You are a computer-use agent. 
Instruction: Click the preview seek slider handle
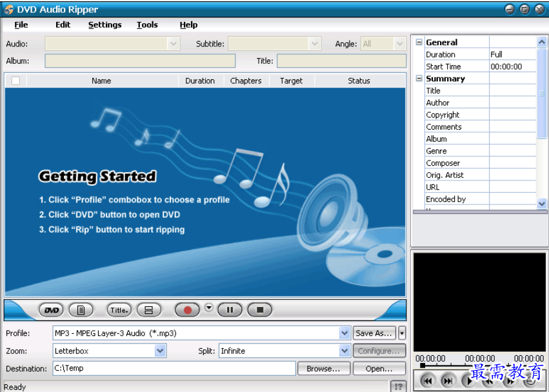click(x=423, y=366)
